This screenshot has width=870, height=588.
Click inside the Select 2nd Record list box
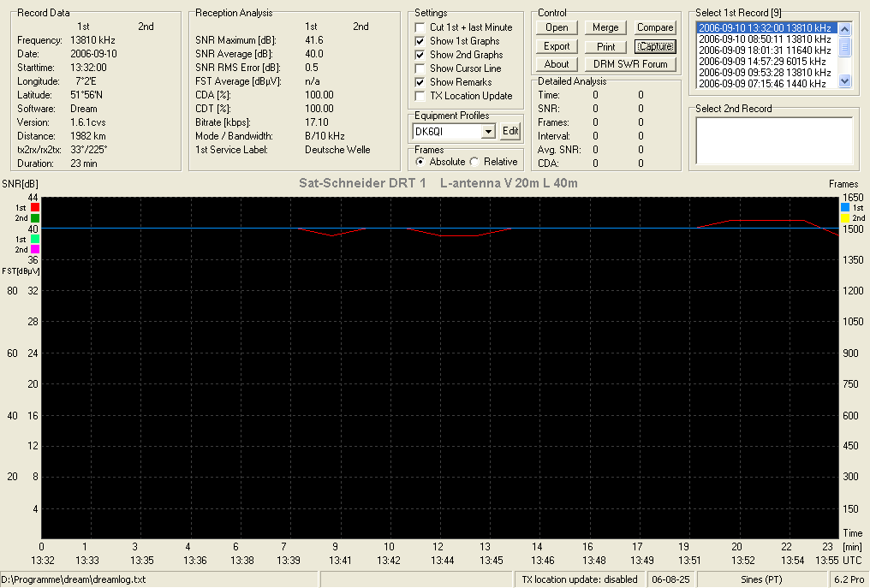(x=774, y=141)
